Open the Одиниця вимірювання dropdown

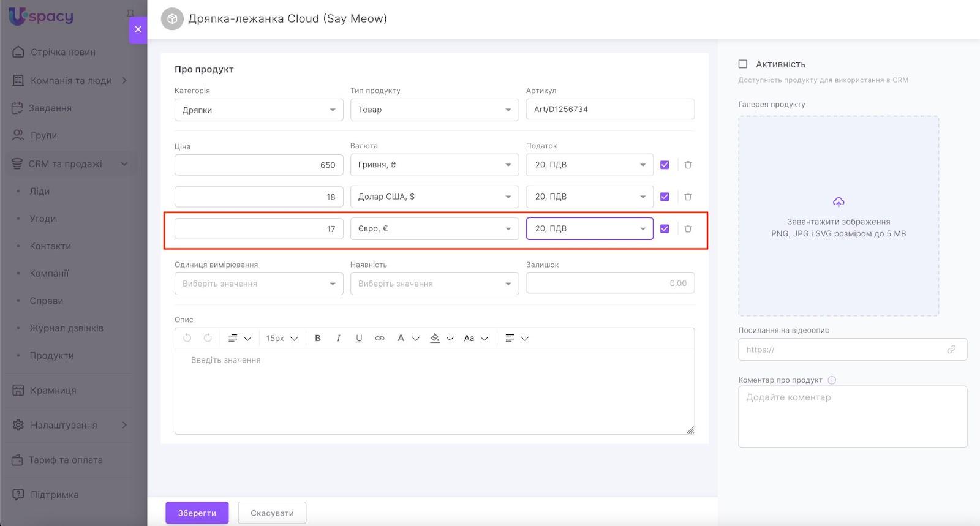258,284
